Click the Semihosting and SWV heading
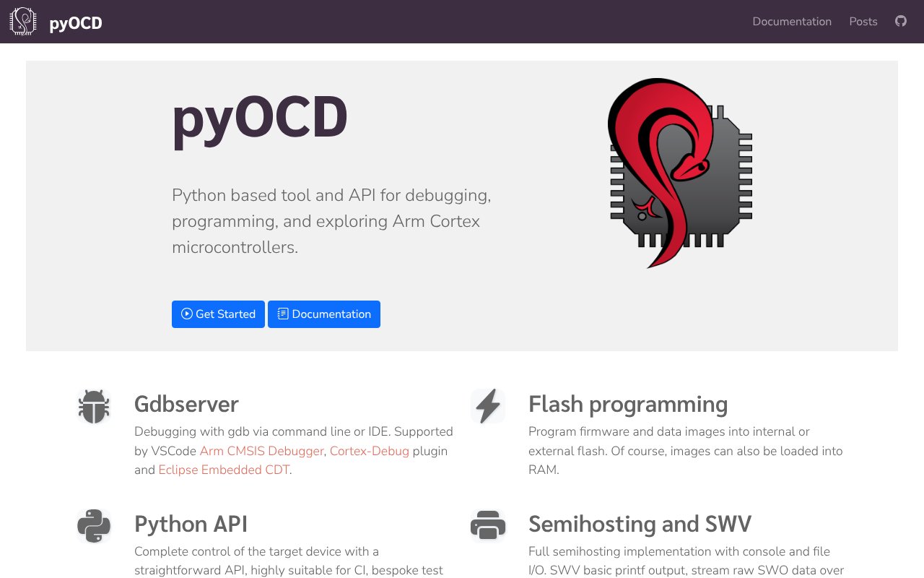This screenshot has height=578, width=924. pyautogui.click(x=640, y=524)
